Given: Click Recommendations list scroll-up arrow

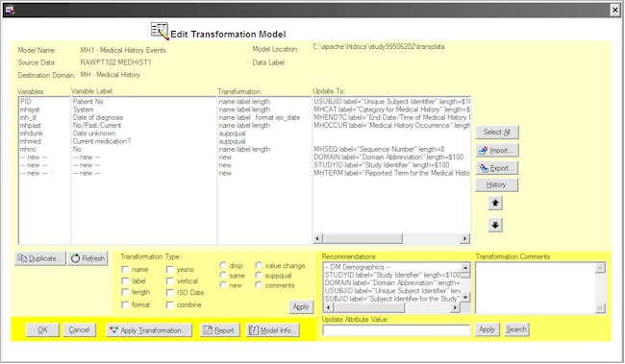Looking at the screenshot, I should [x=465, y=268].
